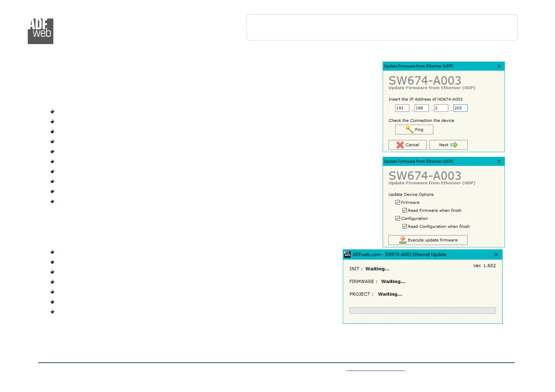This screenshot has height=392, width=555.
Task: Ping the device to check connection
Action: pyautogui.click(x=414, y=129)
